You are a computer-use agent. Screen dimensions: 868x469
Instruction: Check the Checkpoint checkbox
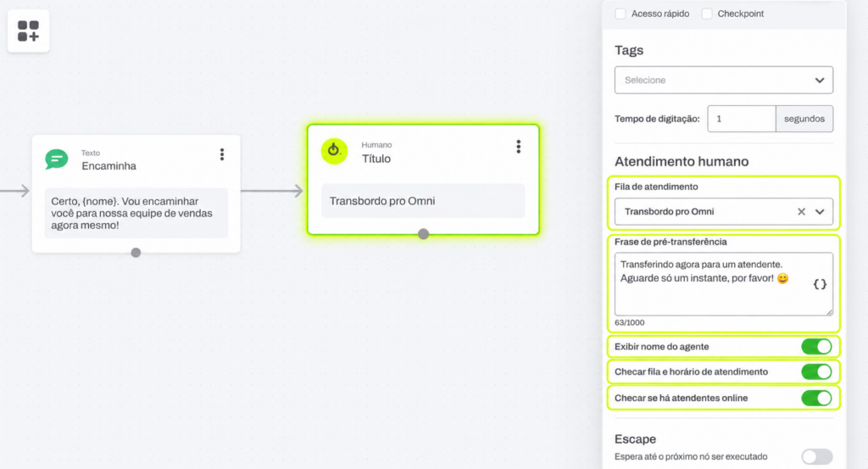coord(707,14)
